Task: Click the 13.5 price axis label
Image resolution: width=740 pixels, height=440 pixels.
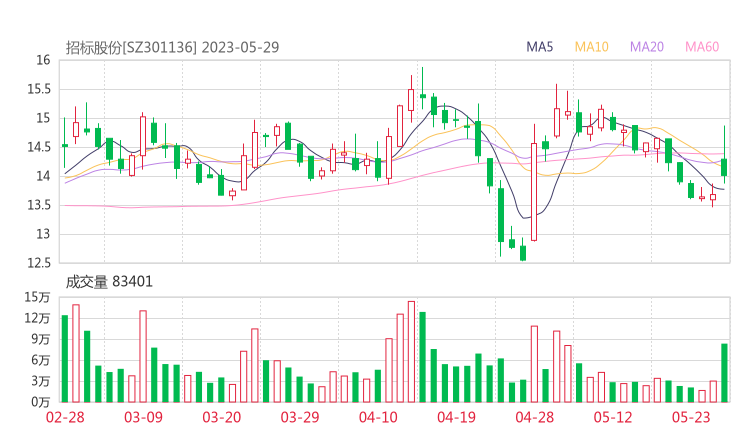Action: [39, 205]
